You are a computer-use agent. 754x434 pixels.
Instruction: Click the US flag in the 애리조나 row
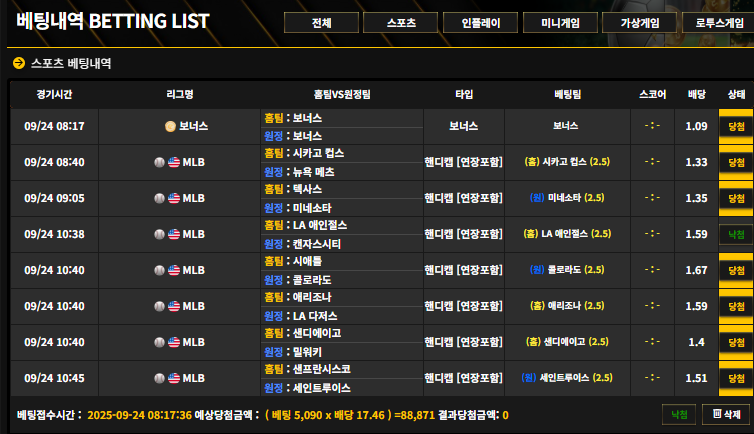[x=174, y=307]
